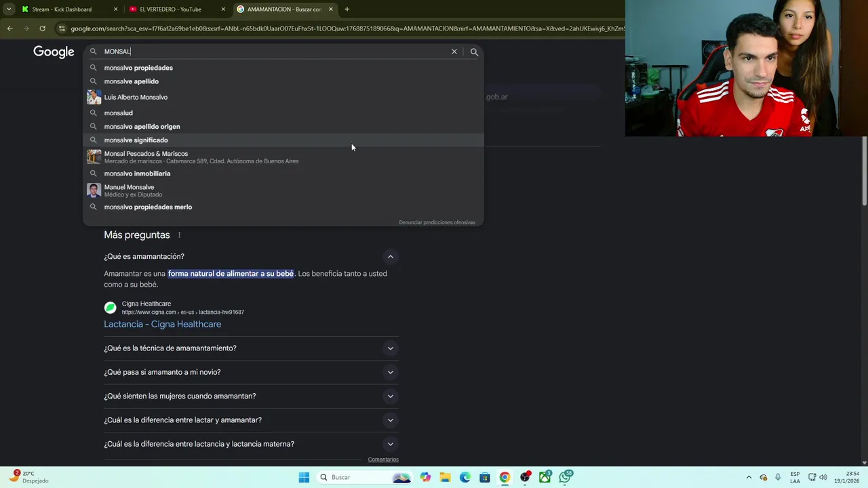
Task: Open volume control from the speaker icon
Action: pyautogui.click(x=823, y=477)
